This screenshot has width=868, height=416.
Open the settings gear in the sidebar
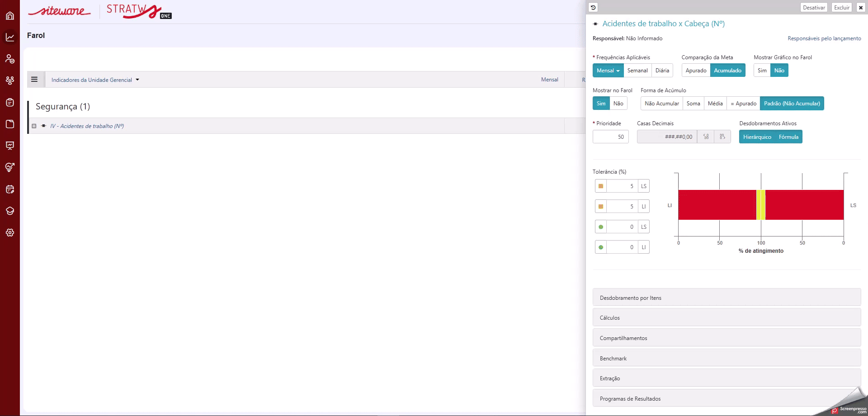click(10, 232)
